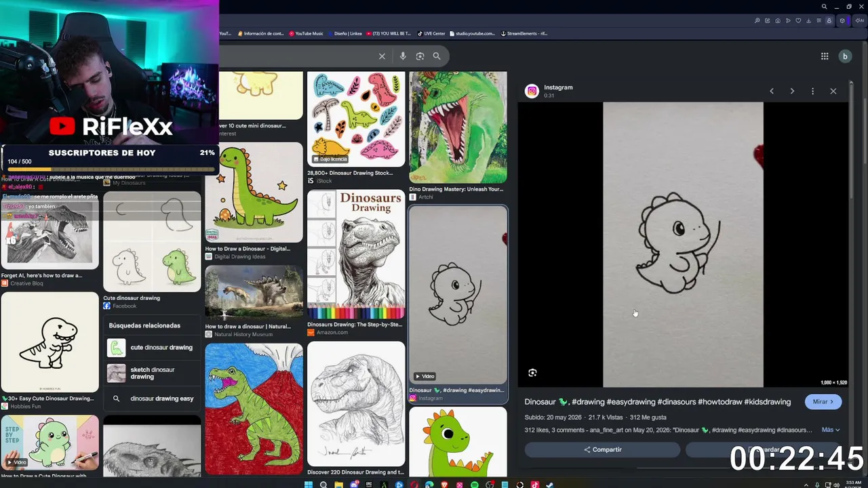Viewport: 868px width, 488px height.
Task: Click the Compartir share button
Action: (602, 449)
